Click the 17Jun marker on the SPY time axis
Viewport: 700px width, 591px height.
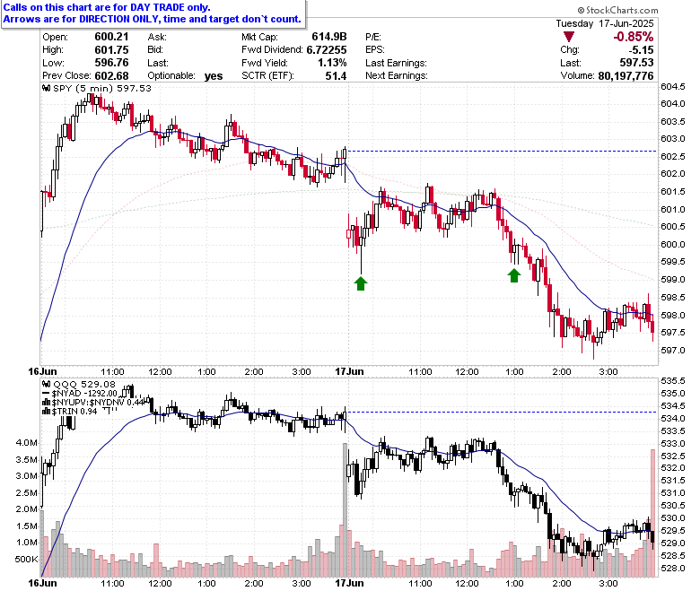point(350,371)
